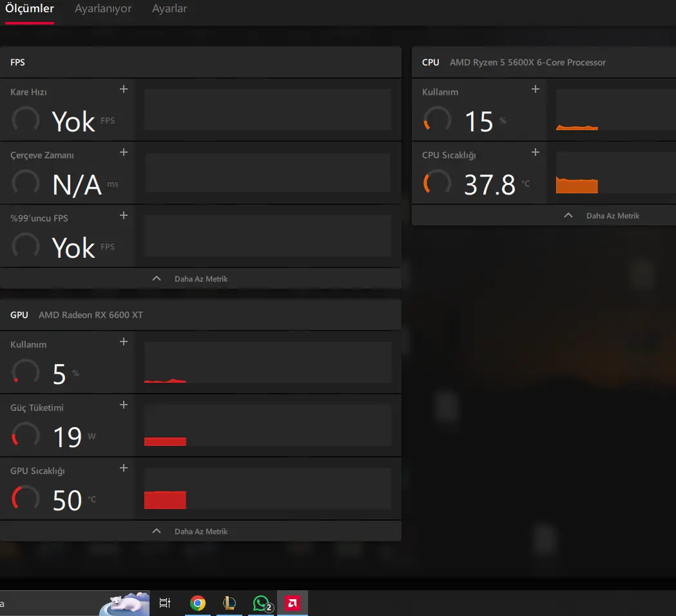Viewport: 676px width, 616px height.
Task: Add Çerçeve Zamanı metric with plus icon
Action: [x=124, y=152]
